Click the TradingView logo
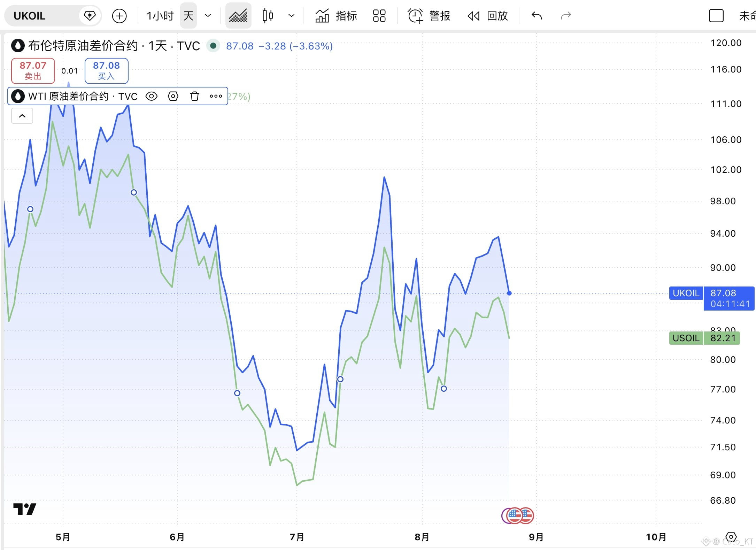Screen dimensions: 756x550 25,509
